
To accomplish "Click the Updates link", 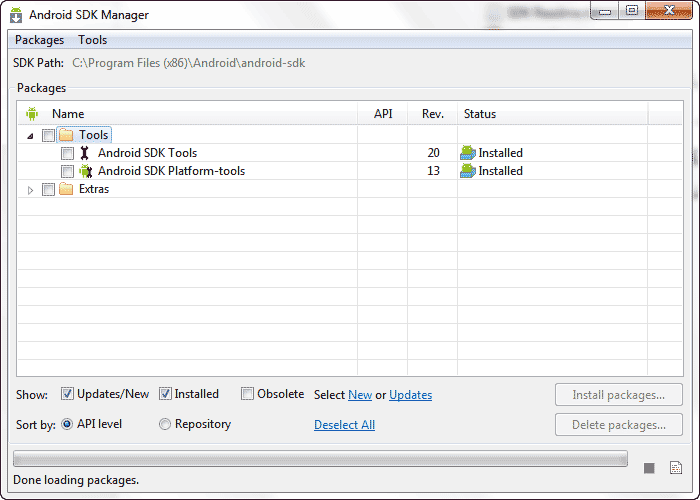I will 410,395.
